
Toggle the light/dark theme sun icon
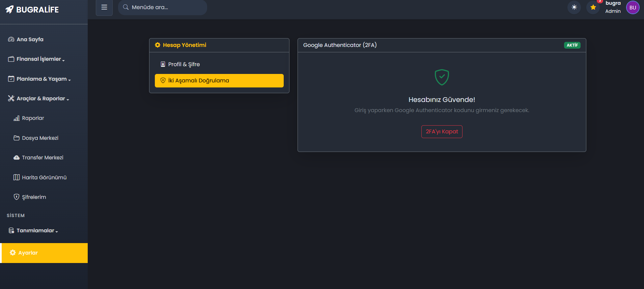coord(574,7)
